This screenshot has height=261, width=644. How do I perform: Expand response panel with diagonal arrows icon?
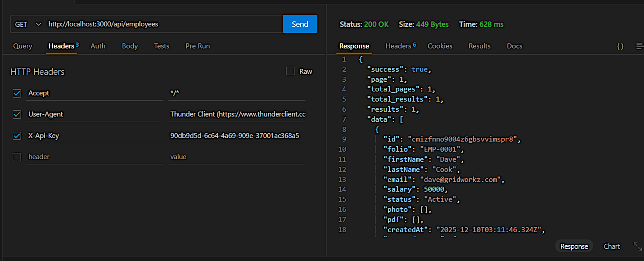(x=637, y=246)
